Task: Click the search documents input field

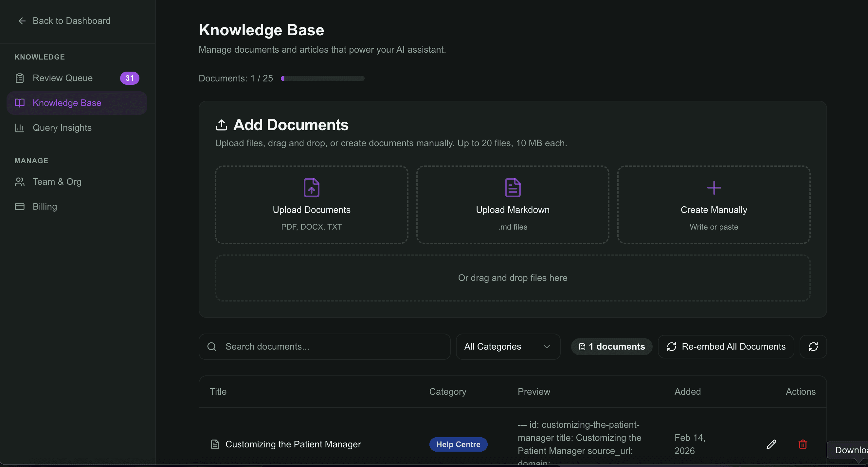Action: (323, 346)
